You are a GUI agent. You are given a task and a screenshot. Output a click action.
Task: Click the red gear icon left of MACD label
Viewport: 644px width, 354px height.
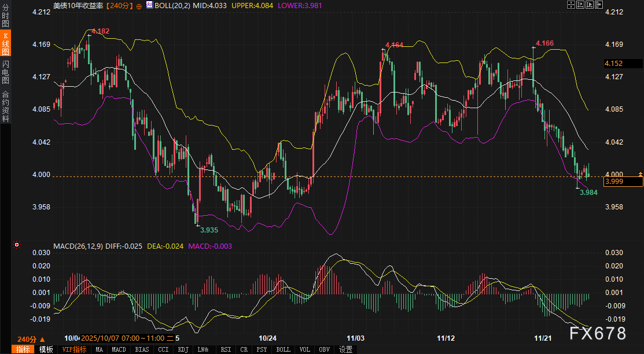click(x=17, y=245)
